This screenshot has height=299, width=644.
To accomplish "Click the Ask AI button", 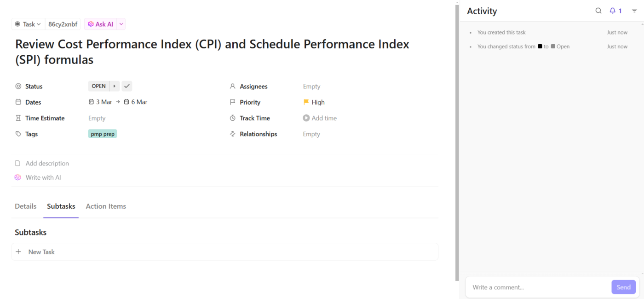I will coord(101,24).
